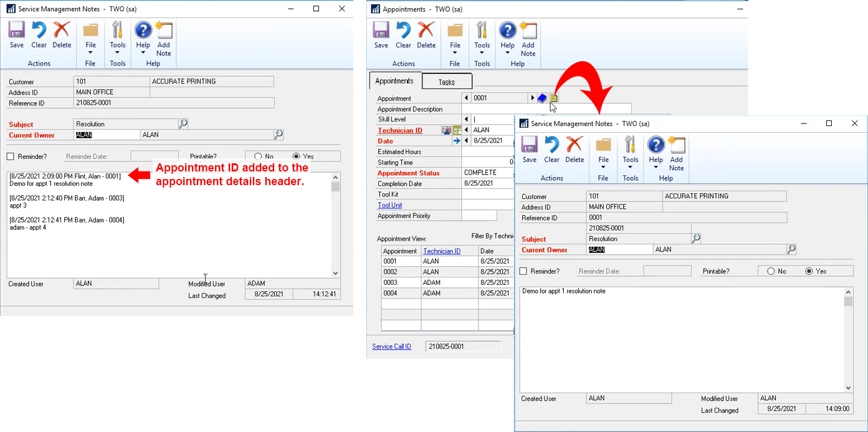Viewport: 868px width, 432px height.
Task: Open the Tool Unit link
Action: [x=389, y=205]
